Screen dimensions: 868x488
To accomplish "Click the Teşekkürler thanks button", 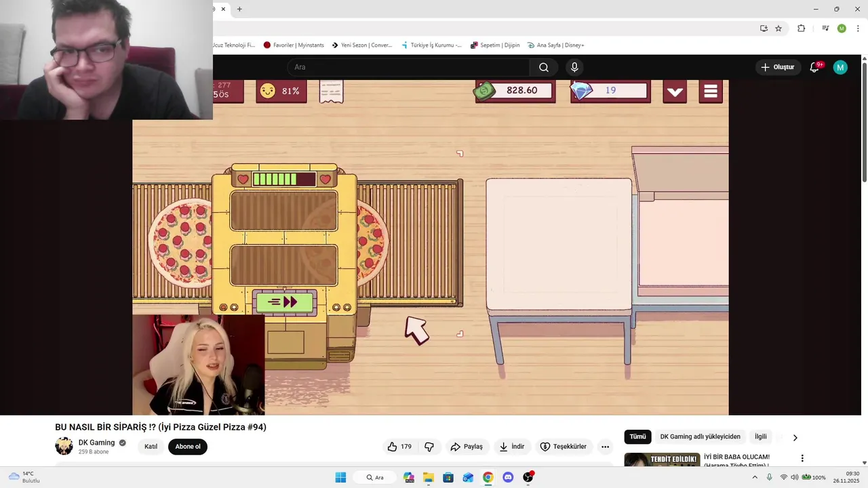I will pyautogui.click(x=564, y=447).
